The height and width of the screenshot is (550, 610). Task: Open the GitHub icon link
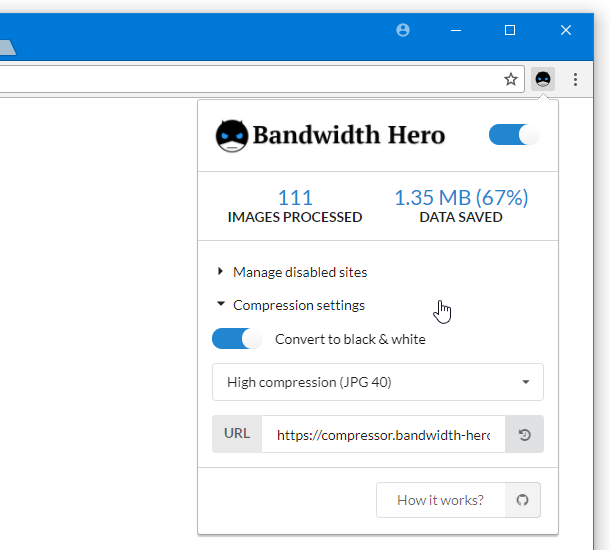tap(522, 500)
